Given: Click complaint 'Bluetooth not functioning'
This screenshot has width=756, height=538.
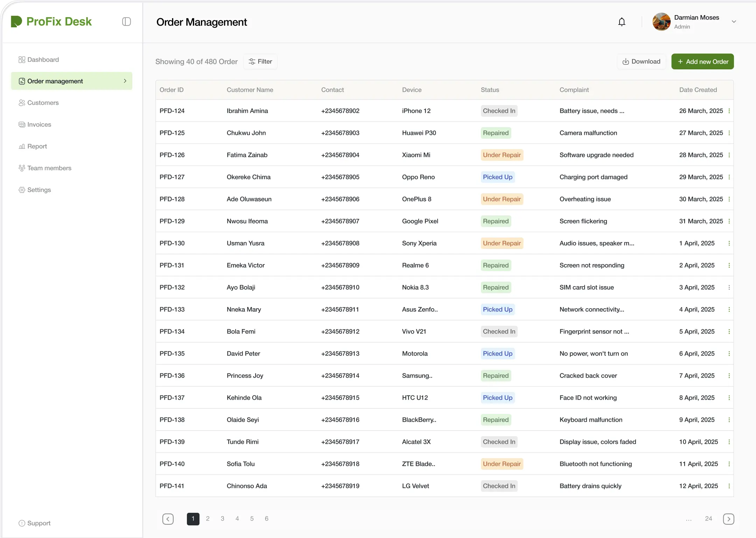Looking at the screenshot, I should point(596,464).
